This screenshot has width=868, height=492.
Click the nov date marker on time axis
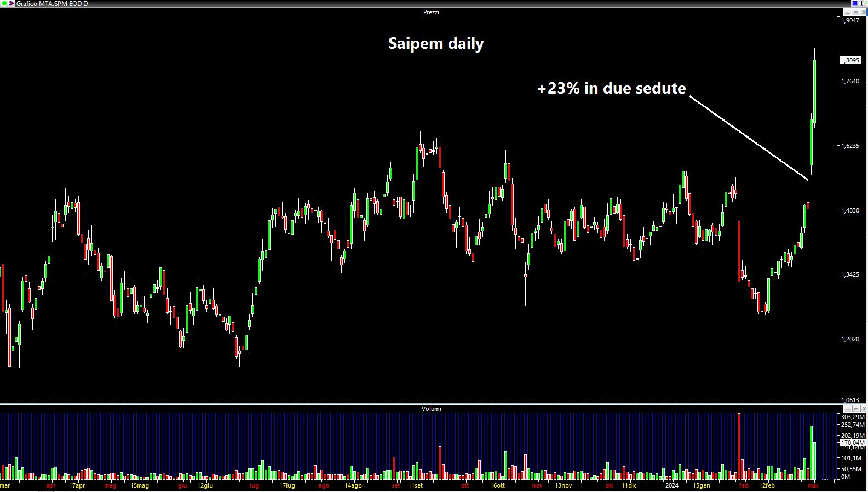(x=537, y=485)
